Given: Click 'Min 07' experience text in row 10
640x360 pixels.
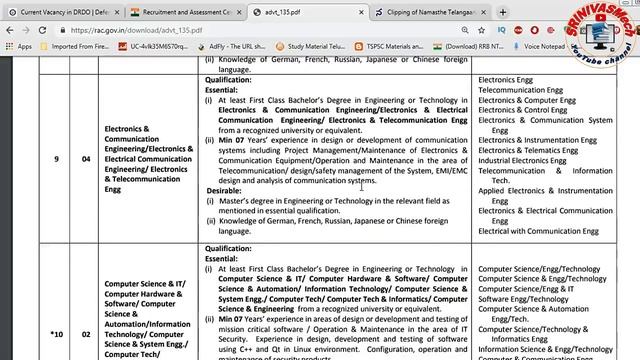Looking at the screenshot, I should coord(231,319).
